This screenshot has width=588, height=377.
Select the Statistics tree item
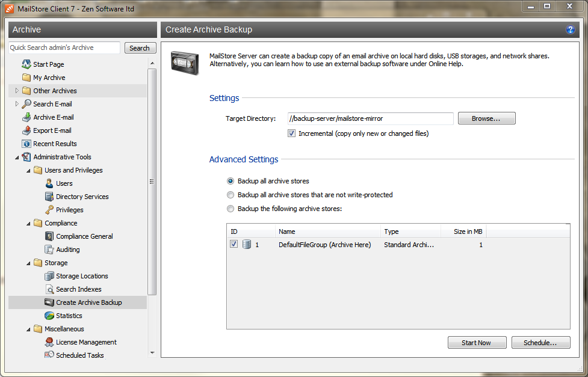[x=69, y=316]
